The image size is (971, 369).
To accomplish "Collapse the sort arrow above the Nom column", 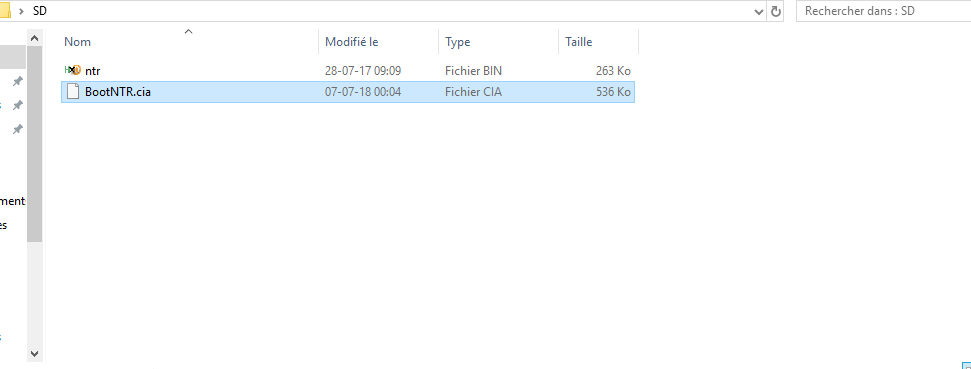I will click(189, 31).
